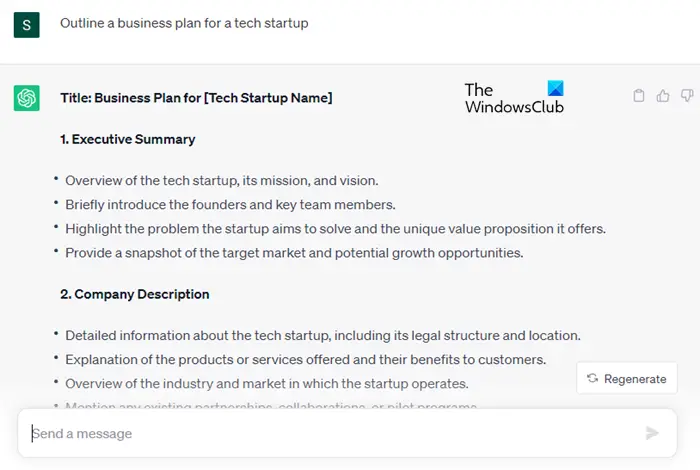Screen dimensions: 700x470
Task: Click the bullet about potential growth opportunities
Action: click(x=294, y=252)
